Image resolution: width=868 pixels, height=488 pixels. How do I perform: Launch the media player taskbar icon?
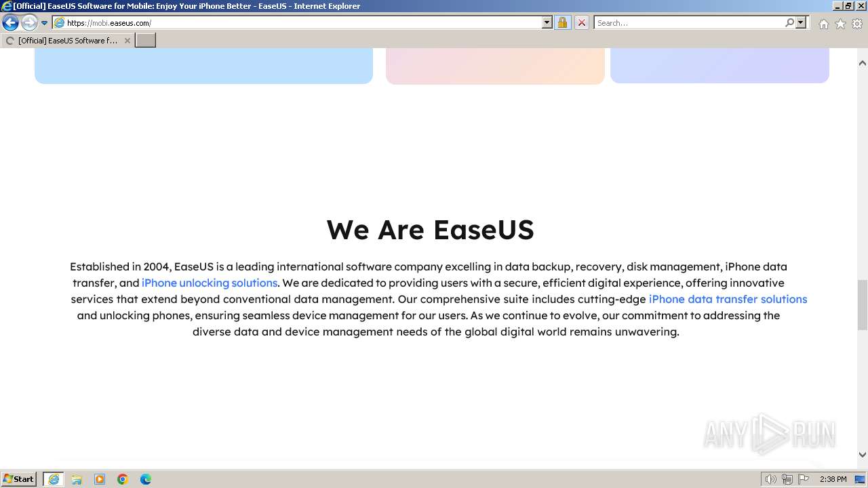click(x=100, y=479)
